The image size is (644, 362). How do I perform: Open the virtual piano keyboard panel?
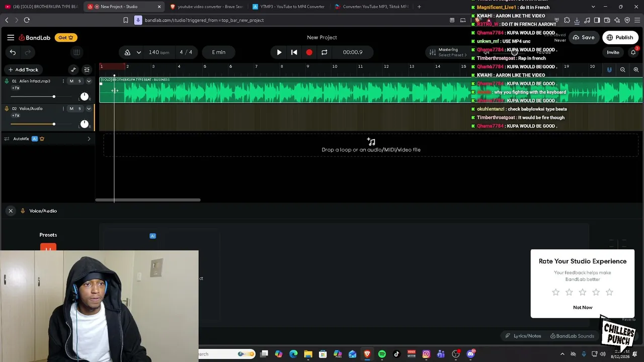click(76, 52)
